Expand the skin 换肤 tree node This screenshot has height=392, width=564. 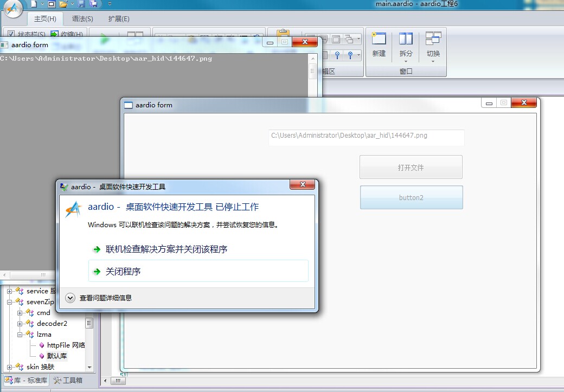click(9, 367)
